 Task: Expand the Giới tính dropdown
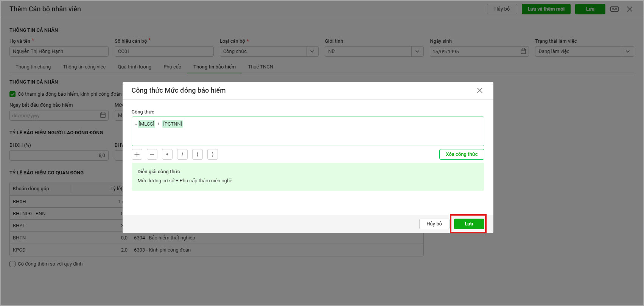(417, 51)
